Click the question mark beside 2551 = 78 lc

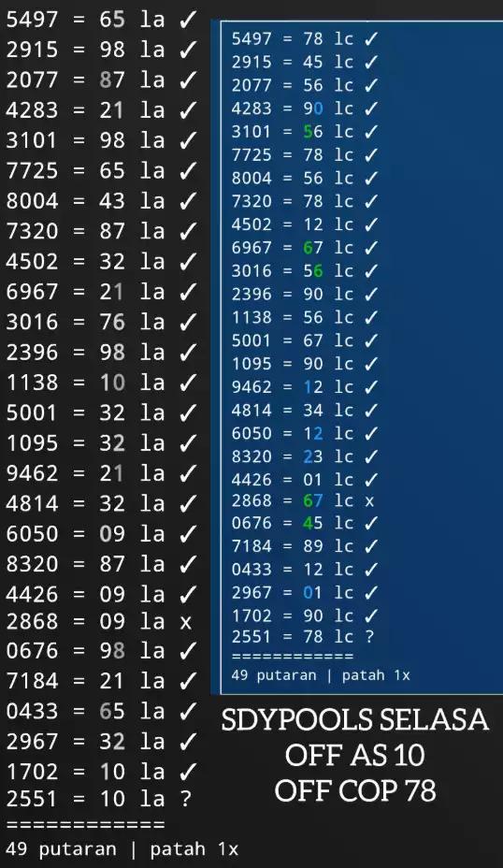369,637
